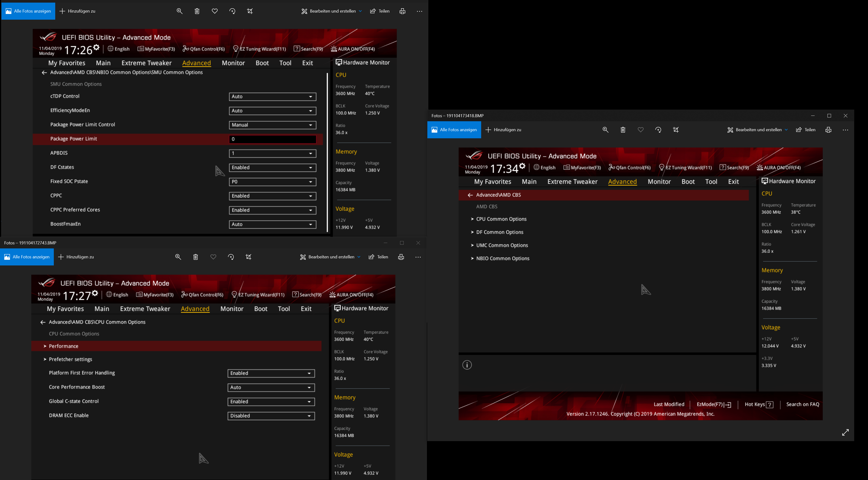
Task: Open the Global C-state Control dropdown
Action: tap(271, 402)
